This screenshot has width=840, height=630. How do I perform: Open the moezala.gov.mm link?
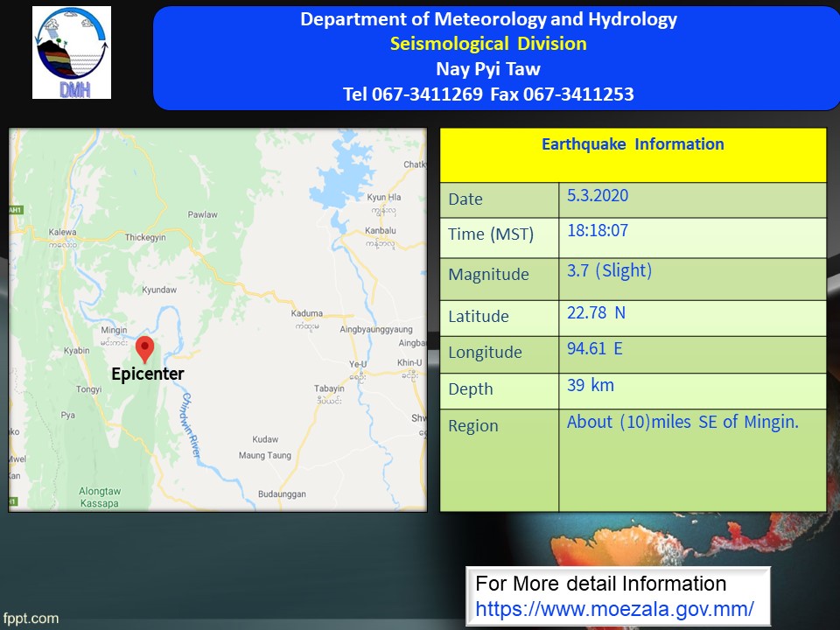[x=614, y=609]
